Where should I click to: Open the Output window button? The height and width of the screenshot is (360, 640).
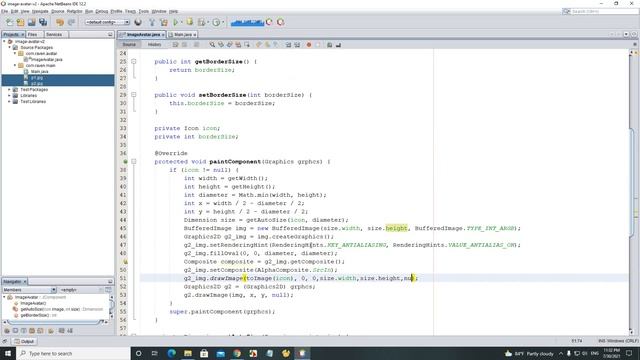click(24, 341)
